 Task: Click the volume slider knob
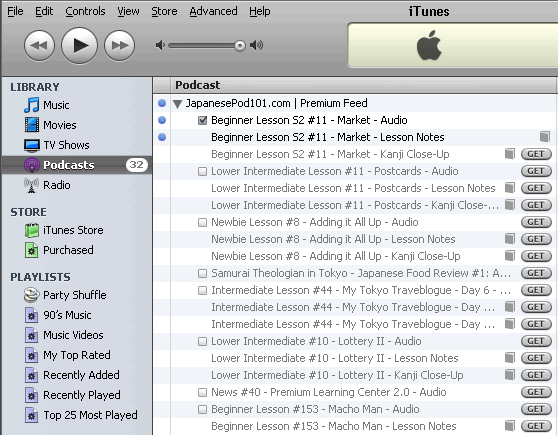(240, 46)
